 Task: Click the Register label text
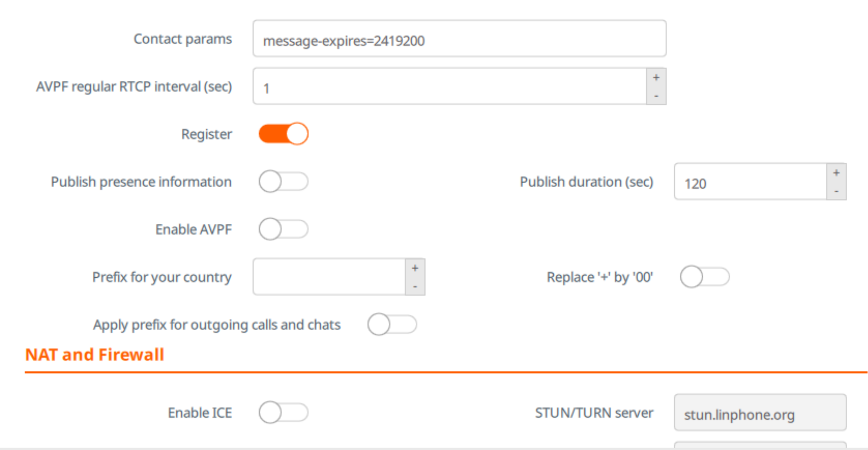206,134
